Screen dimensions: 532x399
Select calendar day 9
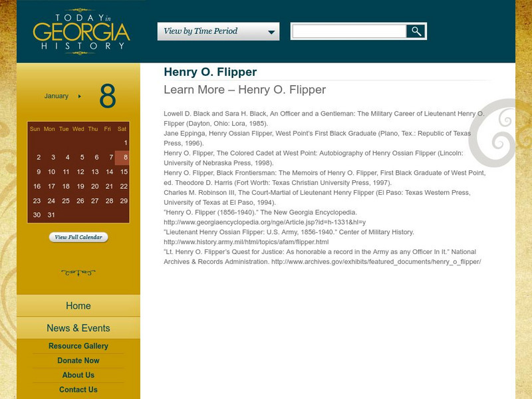click(39, 172)
